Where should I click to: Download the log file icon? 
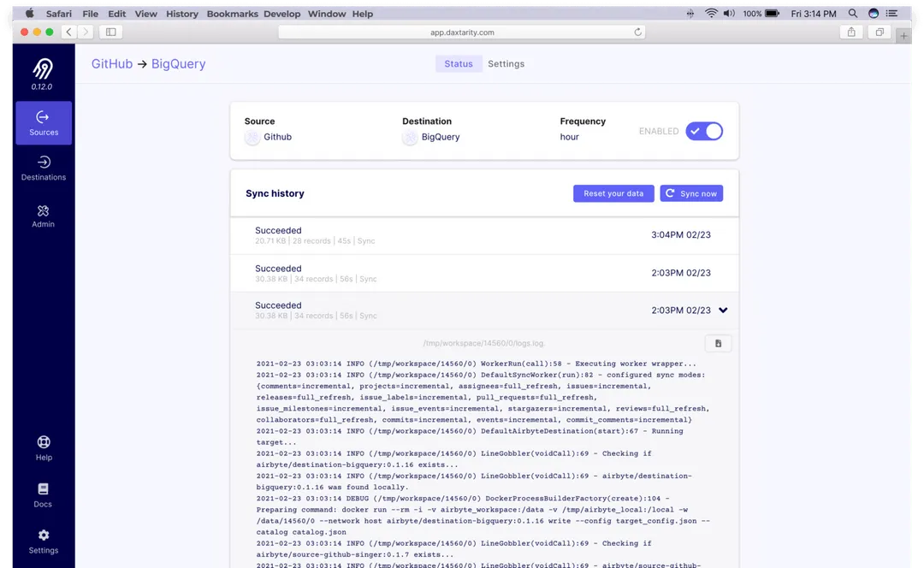coord(718,344)
